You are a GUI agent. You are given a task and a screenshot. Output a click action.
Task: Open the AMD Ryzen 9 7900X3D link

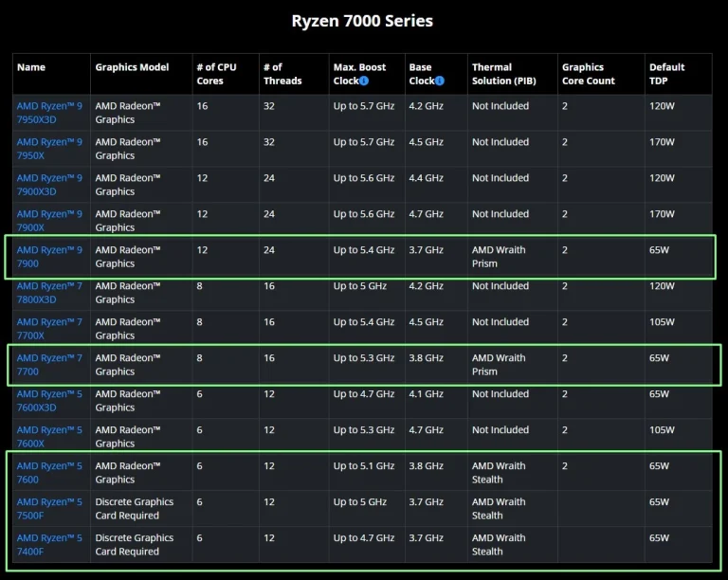pyautogui.click(x=49, y=185)
